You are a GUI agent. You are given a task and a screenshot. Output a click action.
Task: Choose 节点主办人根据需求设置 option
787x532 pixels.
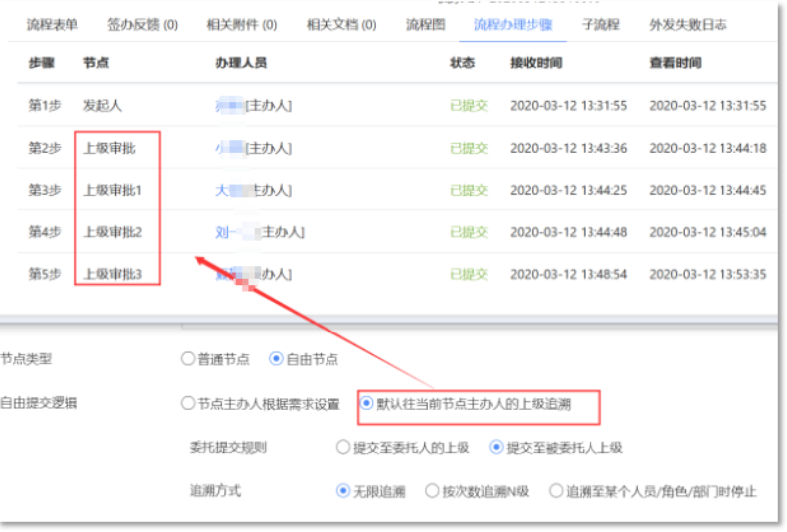click(x=188, y=404)
